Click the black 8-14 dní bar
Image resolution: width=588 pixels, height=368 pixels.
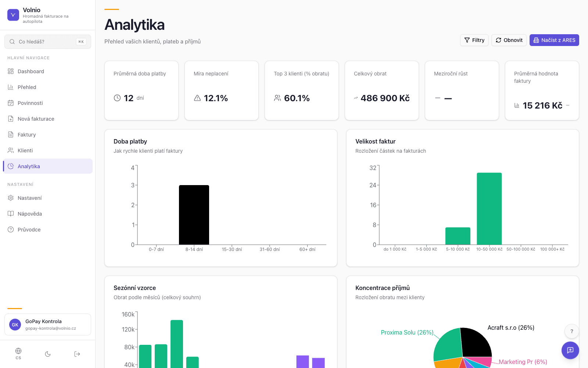[x=194, y=215]
